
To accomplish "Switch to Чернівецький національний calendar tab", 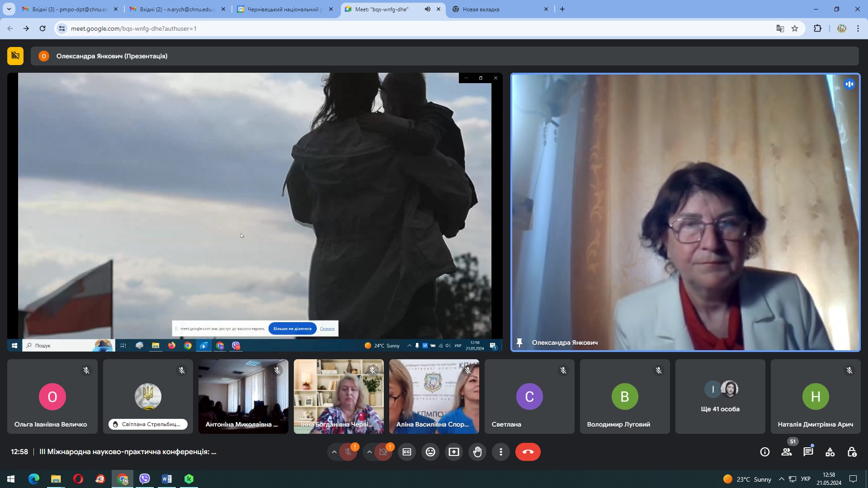I will click(x=285, y=9).
